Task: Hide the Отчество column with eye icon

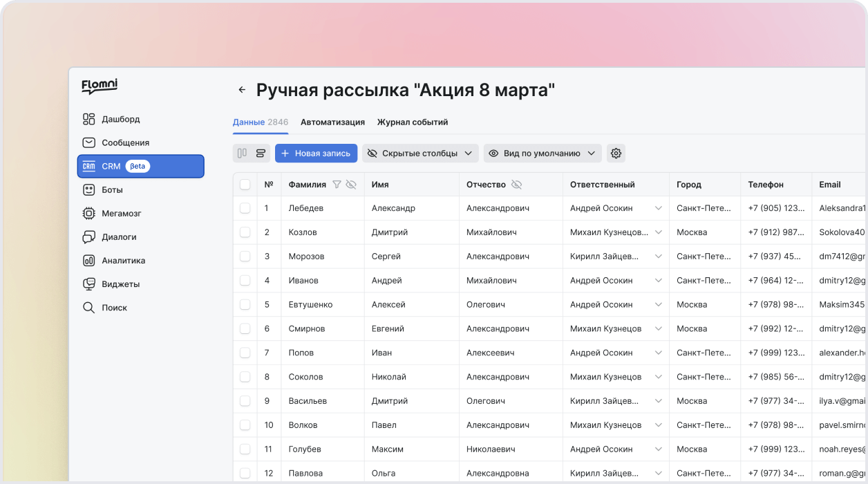Action: tap(516, 185)
